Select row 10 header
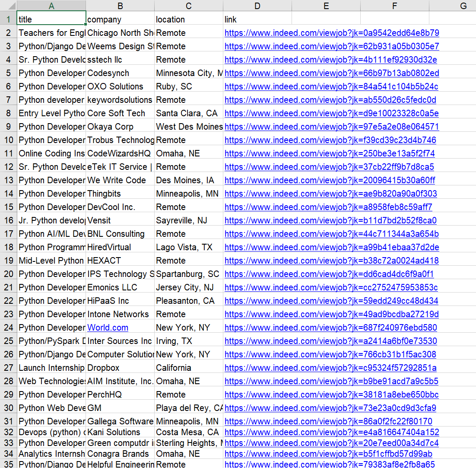The width and height of the screenshot is (476, 468). pos(8,140)
